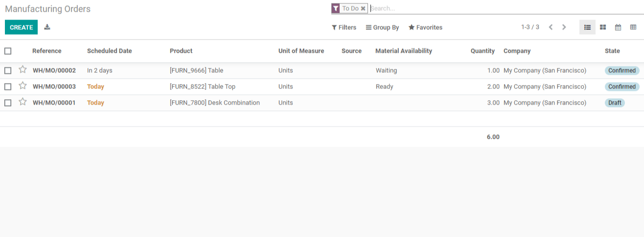Open the Filters dropdown

344,27
